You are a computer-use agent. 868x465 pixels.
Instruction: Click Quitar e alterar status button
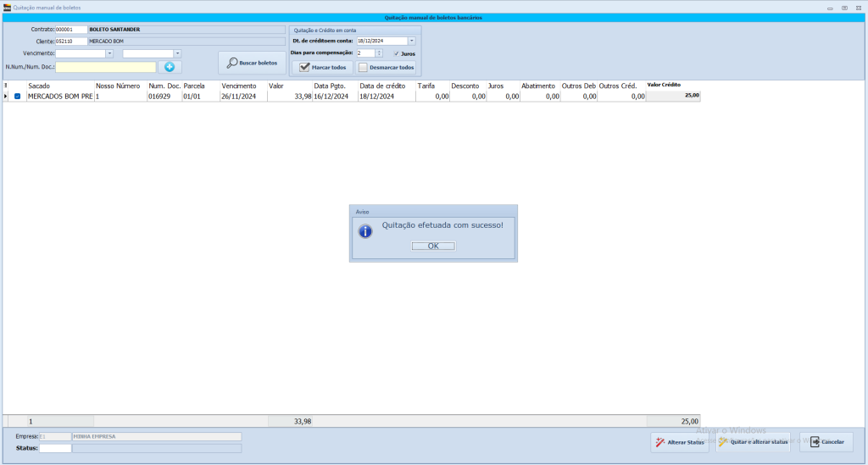pos(754,442)
